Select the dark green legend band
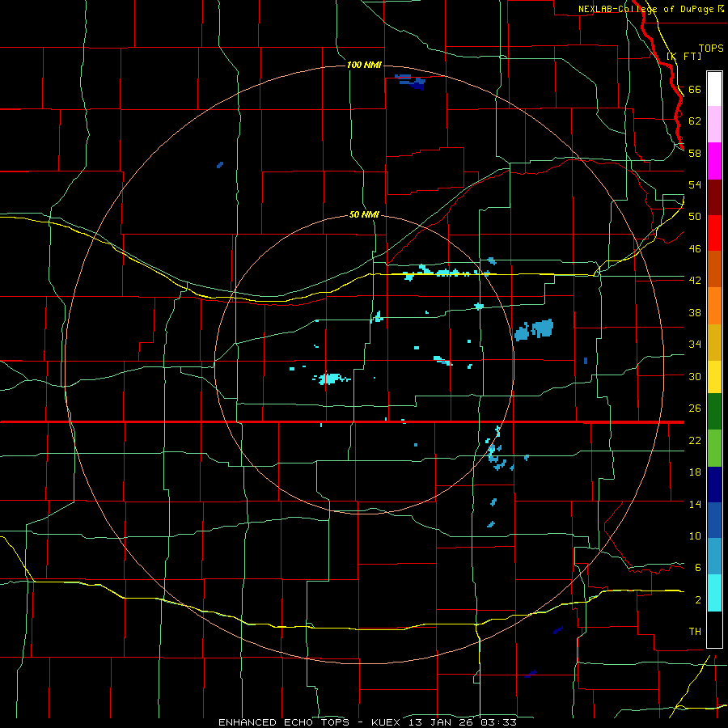The image size is (728, 728). point(714,412)
